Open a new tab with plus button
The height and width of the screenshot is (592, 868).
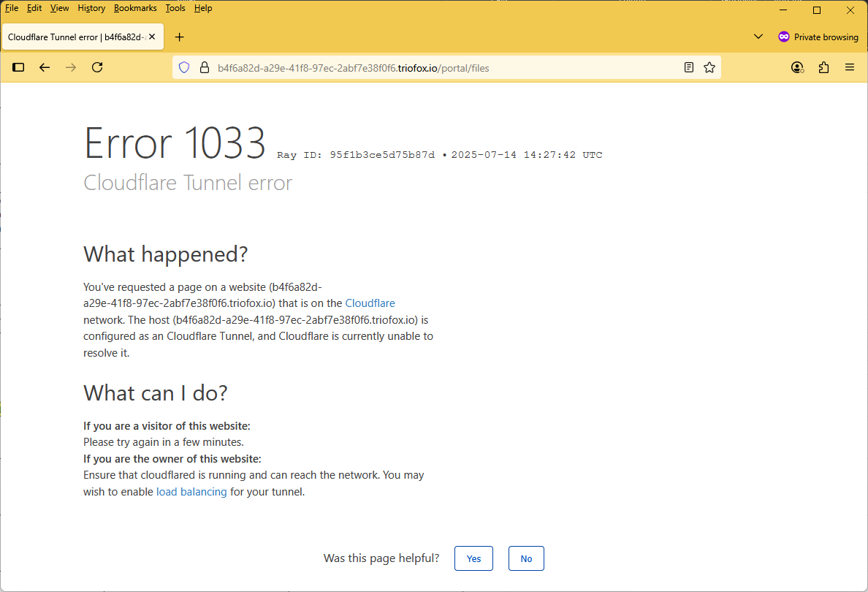179,37
